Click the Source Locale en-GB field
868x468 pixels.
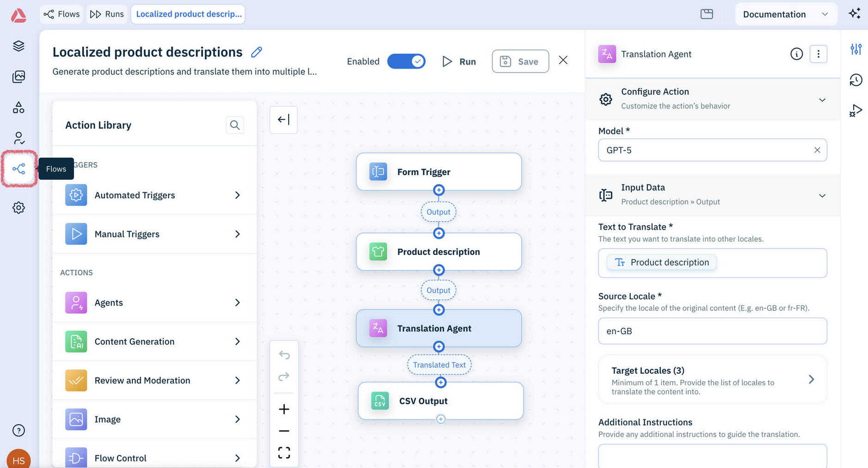[712, 331]
